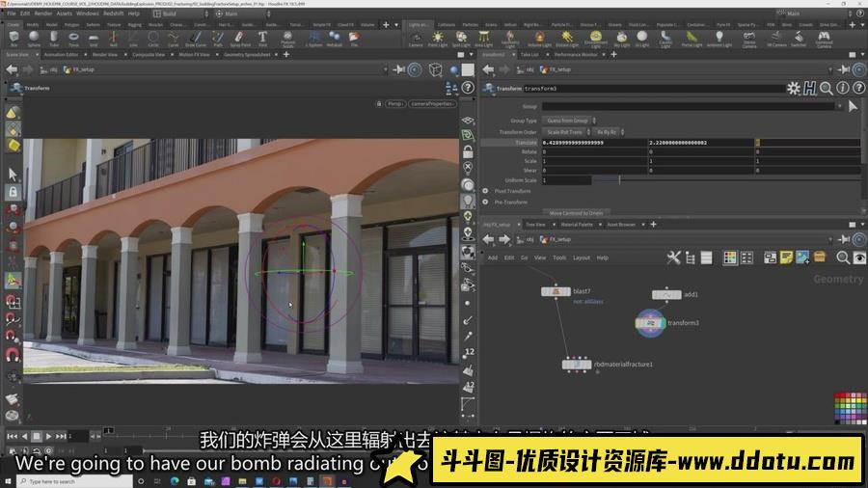Viewport: 868px width, 488px height.
Task: Select the Tube shelf tool
Action: click(x=54, y=39)
